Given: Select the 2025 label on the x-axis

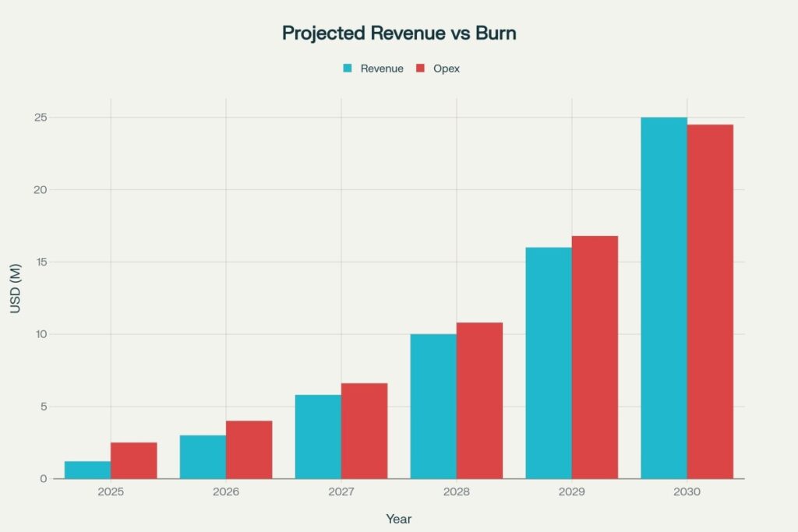Looking at the screenshot, I should pyautogui.click(x=111, y=491).
